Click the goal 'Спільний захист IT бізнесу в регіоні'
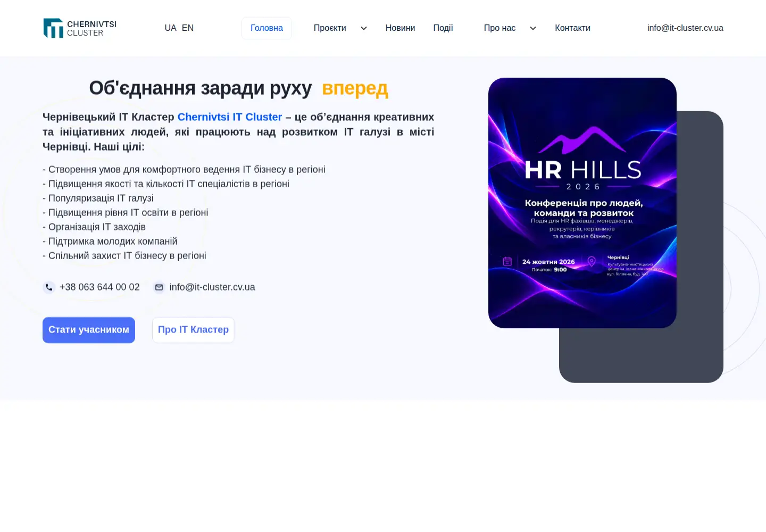766x532 pixels. click(124, 256)
